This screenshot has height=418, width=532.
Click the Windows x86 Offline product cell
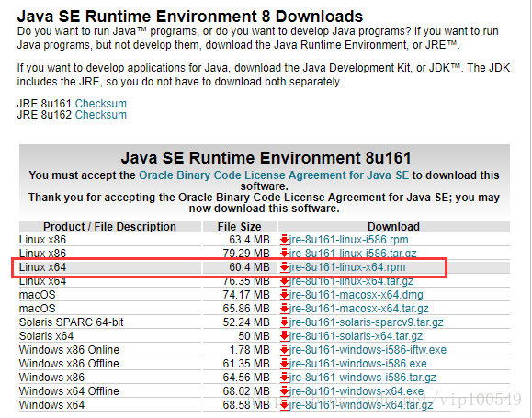tap(110, 364)
